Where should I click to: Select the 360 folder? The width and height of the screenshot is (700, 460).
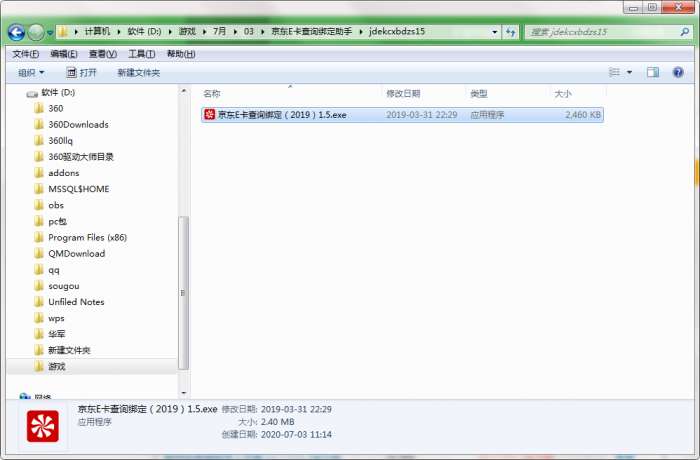tap(55, 109)
